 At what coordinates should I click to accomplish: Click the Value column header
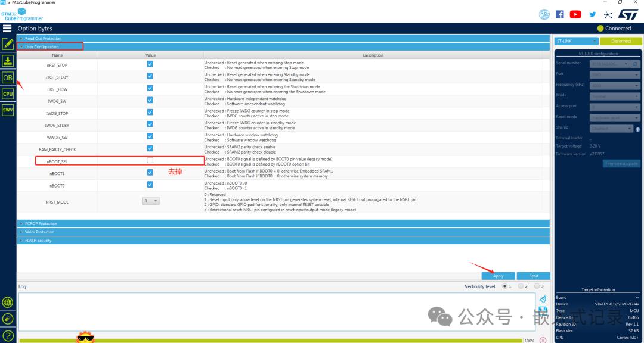pos(150,55)
